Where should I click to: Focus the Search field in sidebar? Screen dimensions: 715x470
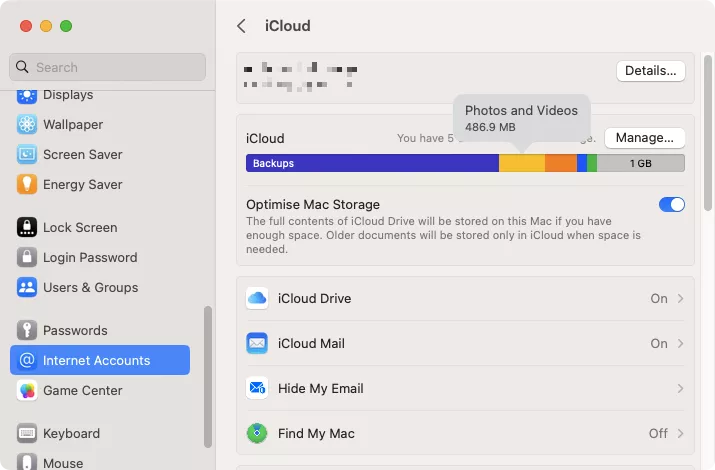(x=107, y=67)
